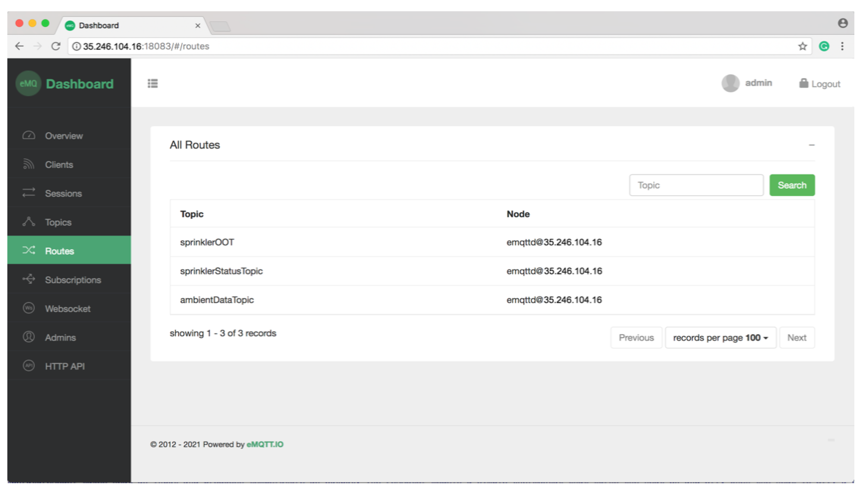
Task: Open browser three-dot menu
Action: 842,46
